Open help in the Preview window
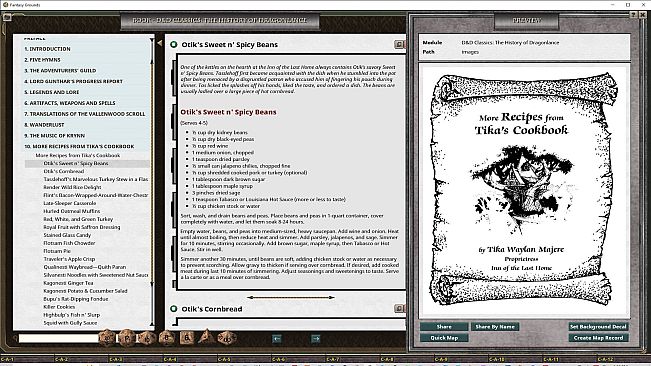This screenshot has width=651, height=366. click(634, 15)
